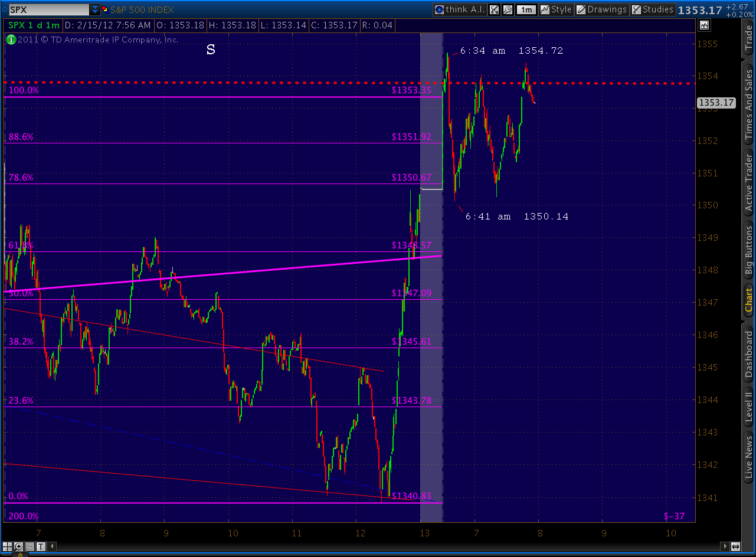Click the grid layout icon at bottom right

tap(735, 546)
